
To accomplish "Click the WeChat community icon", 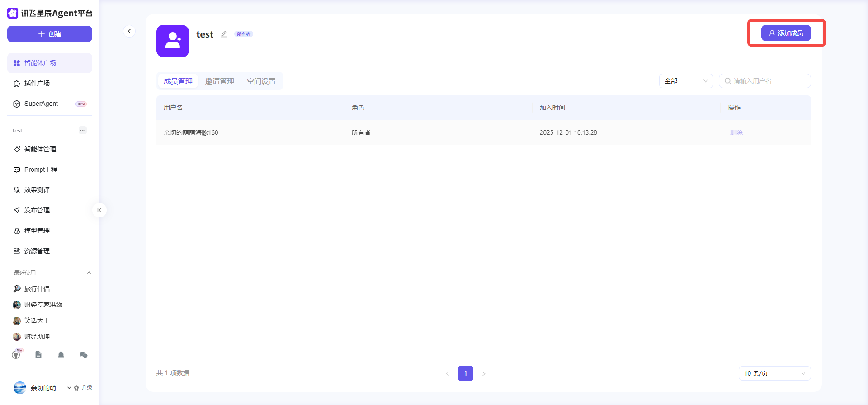I will pyautogui.click(x=84, y=355).
